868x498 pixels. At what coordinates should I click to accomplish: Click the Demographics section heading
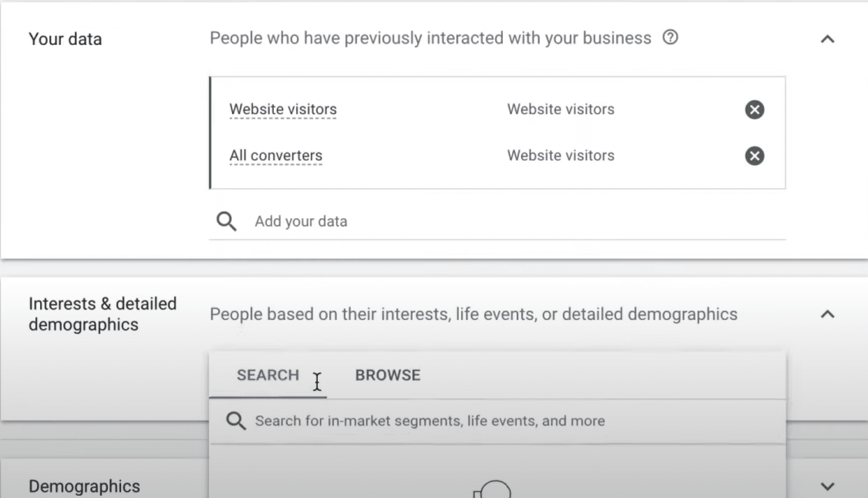click(x=85, y=486)
